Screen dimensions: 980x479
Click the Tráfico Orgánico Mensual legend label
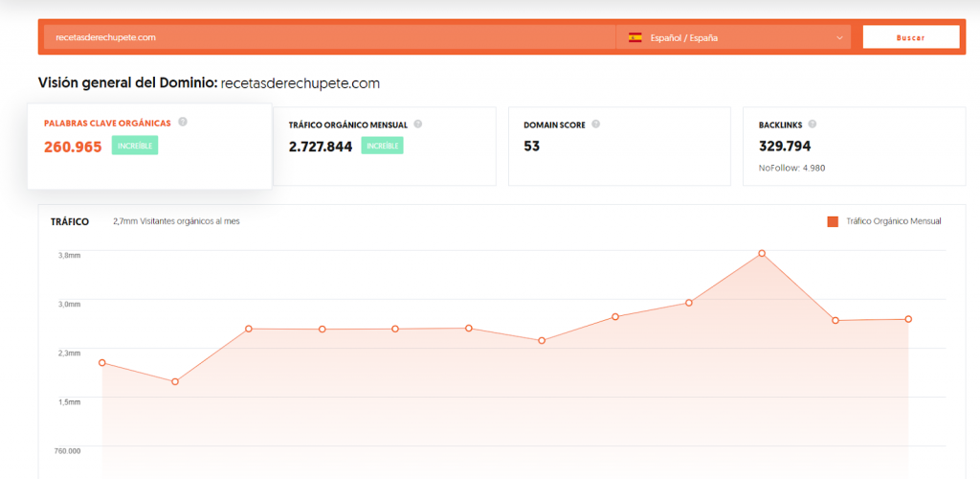click(894, 221)
